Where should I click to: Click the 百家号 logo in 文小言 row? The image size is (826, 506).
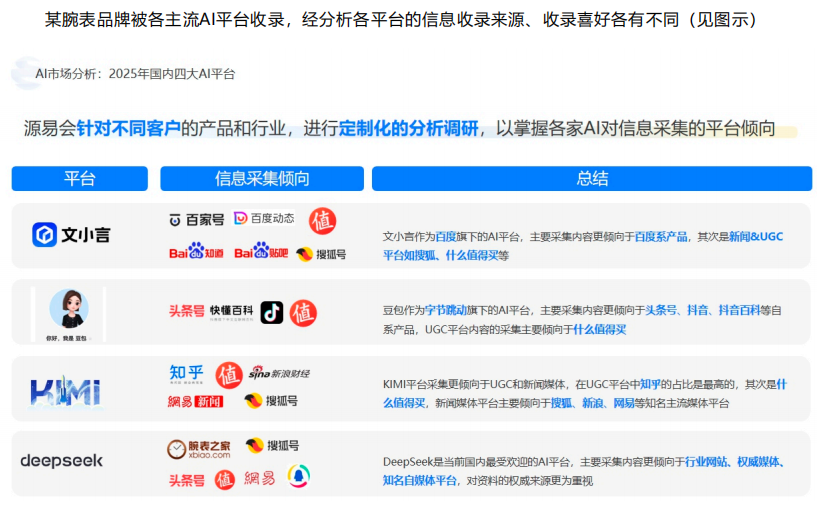pyautogui.click(x=196, y=220)
